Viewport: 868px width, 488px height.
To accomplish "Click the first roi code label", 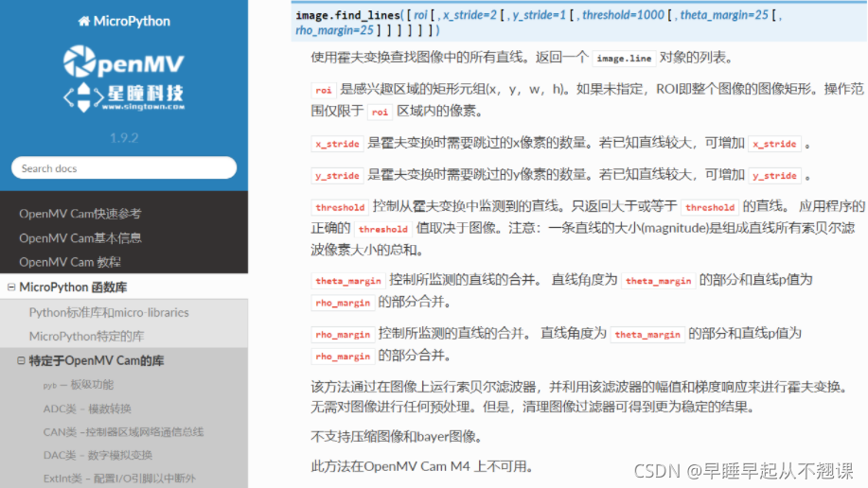I will (x=324, y=90).
